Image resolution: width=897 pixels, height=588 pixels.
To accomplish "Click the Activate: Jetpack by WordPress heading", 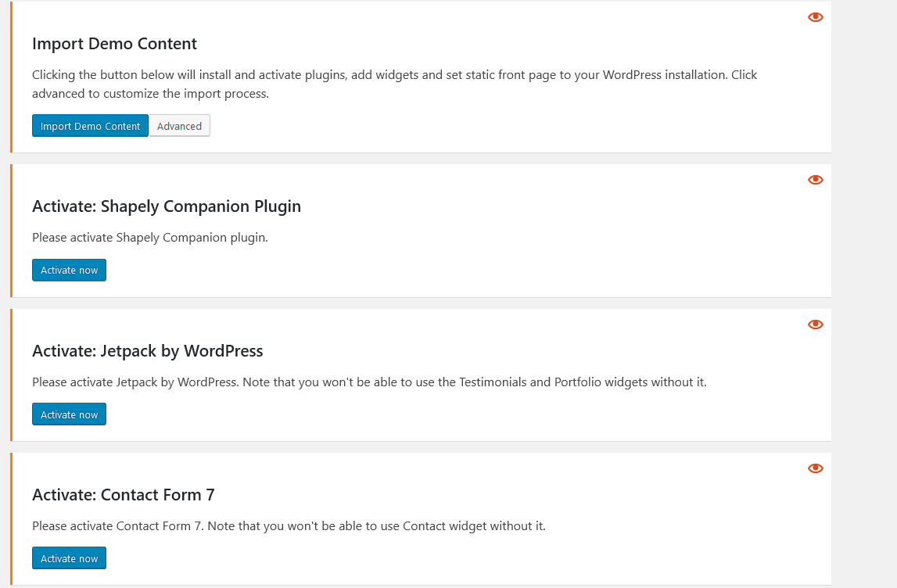I will point(147,350).
